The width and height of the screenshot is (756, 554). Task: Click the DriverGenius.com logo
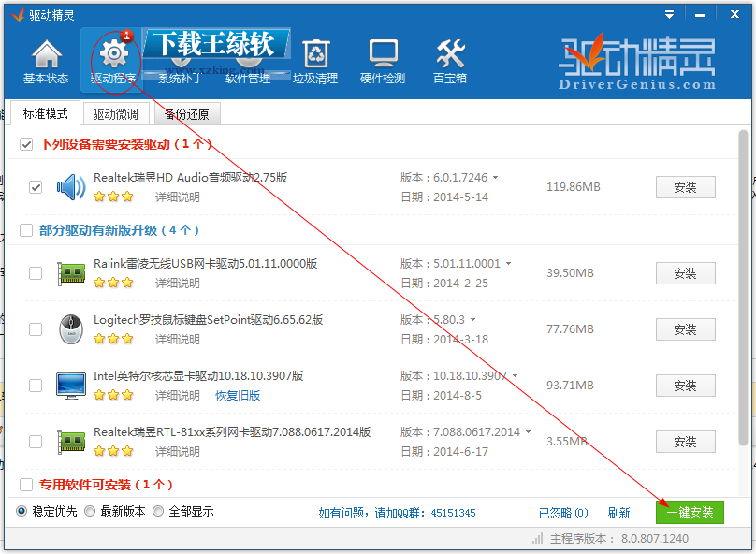[636, 62]
